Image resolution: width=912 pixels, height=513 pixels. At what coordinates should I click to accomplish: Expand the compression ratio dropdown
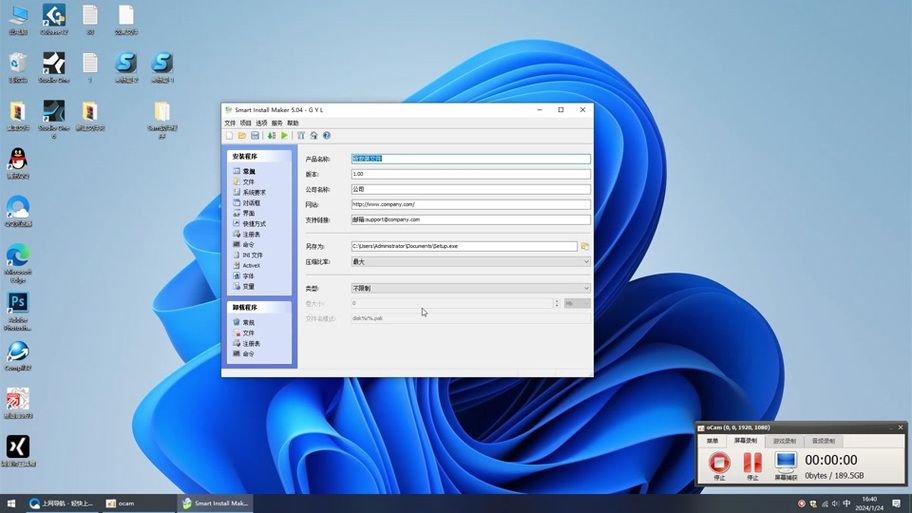471,262
